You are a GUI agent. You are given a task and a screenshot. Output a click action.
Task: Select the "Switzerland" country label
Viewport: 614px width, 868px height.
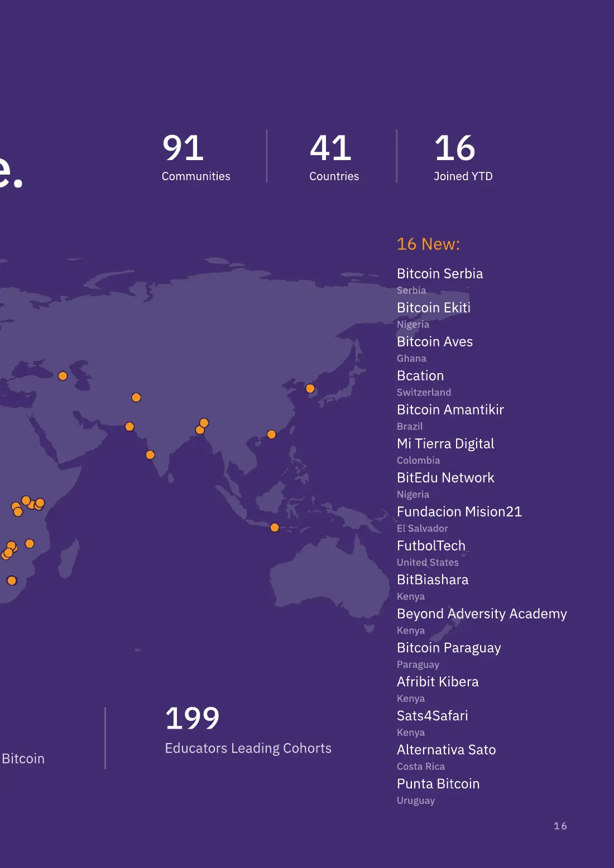click(x=424, y=393)
